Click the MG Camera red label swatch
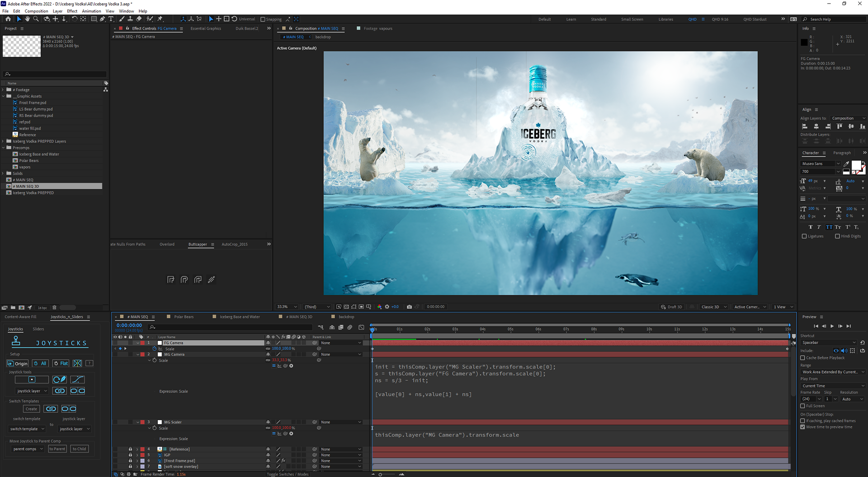The width and height of the screenshot is (868, 477). click(142, 355)
